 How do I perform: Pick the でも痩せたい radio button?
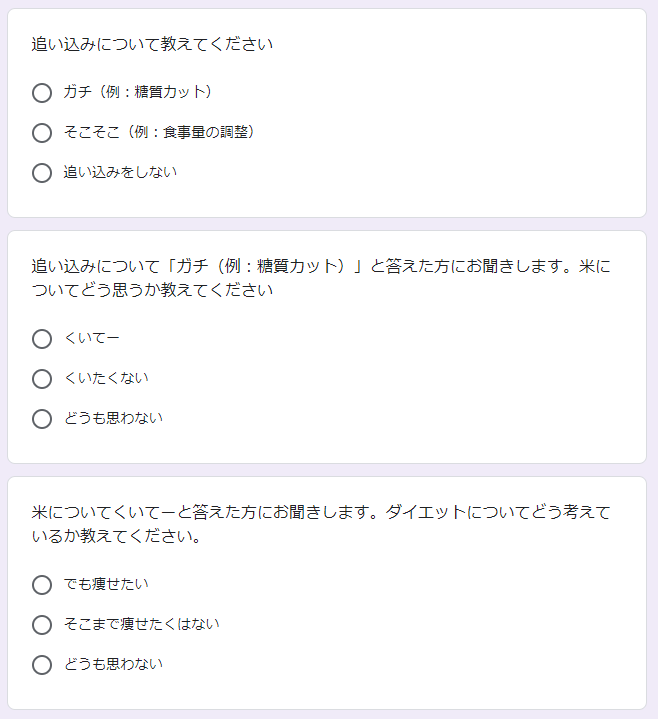click(x=42, y=585)
